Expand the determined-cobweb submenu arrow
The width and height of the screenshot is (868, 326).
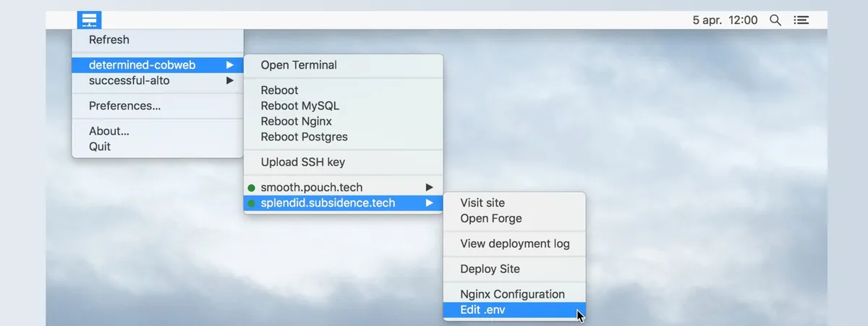230,65
